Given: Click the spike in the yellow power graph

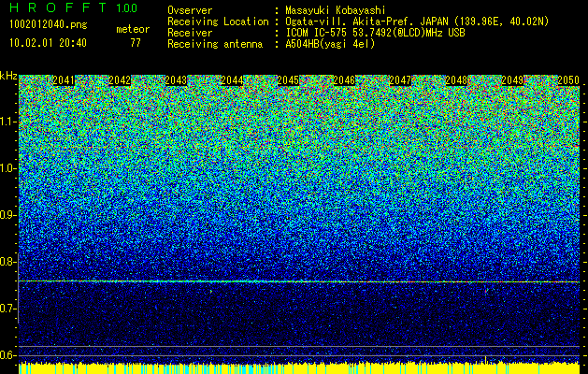Looking at the screenshot, I should (485, 361).
